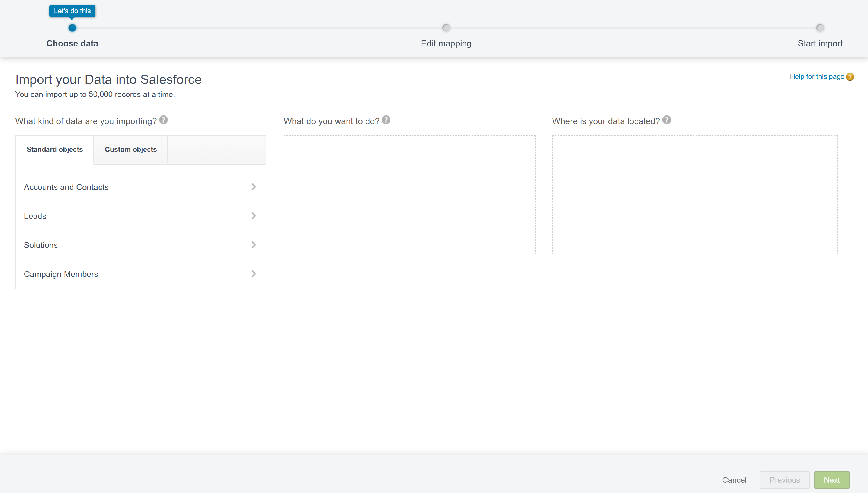Click the Choose data progress dot

coord(72,28)
